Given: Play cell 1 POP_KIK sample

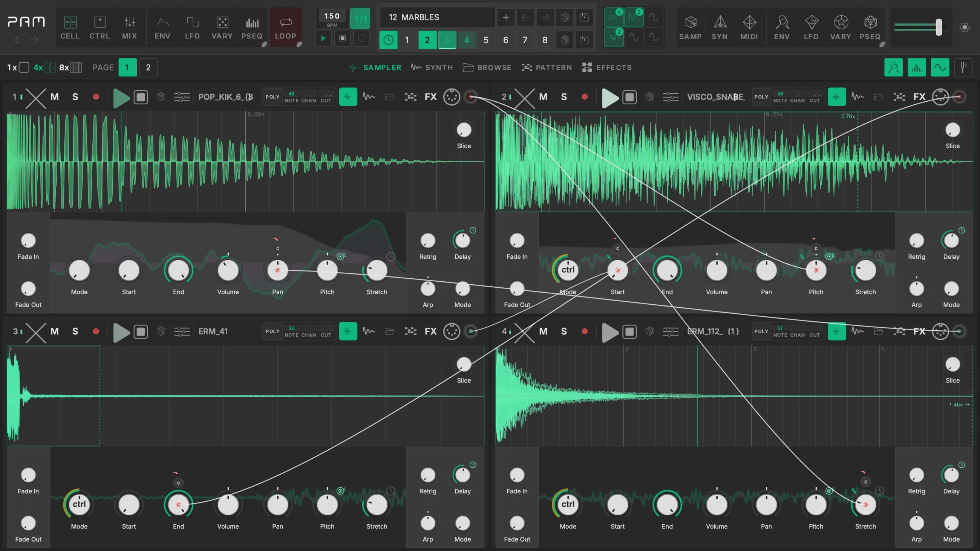Looking at the screenshot, I should pyautogui.click(x=121, y=98).
